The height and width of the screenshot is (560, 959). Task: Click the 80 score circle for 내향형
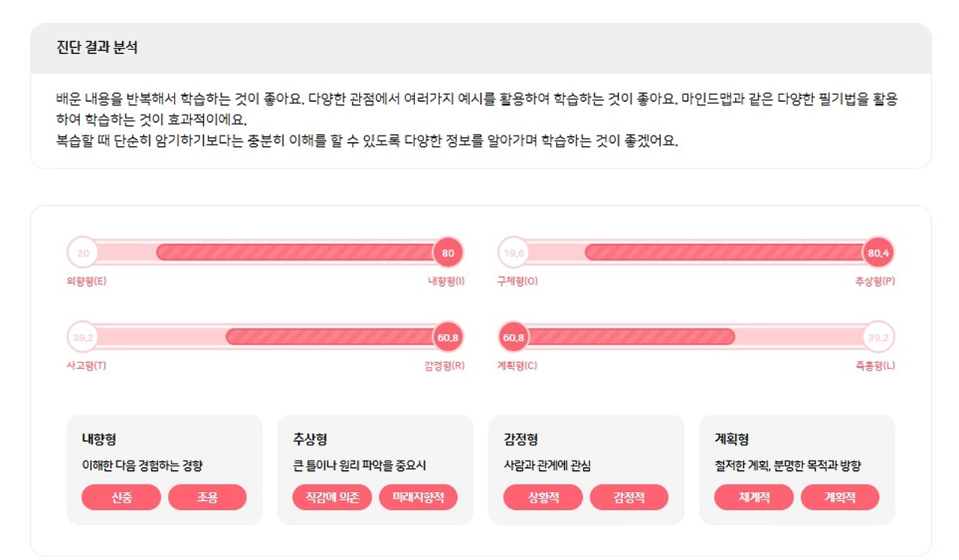pos(448,253)
